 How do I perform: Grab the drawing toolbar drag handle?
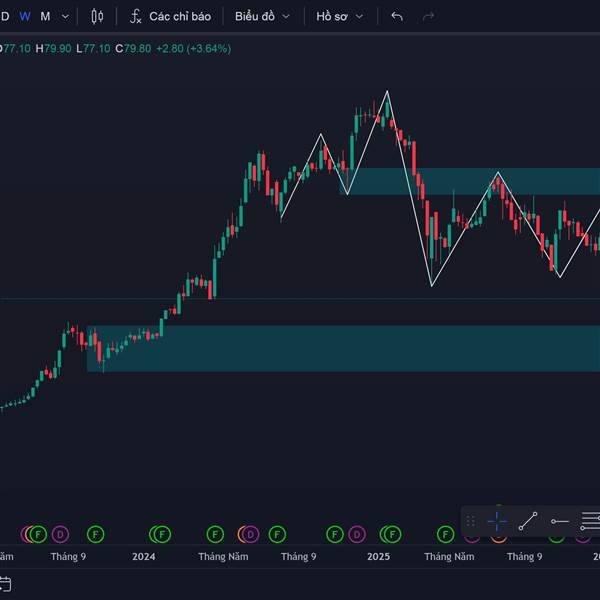[x=471, y=521]
